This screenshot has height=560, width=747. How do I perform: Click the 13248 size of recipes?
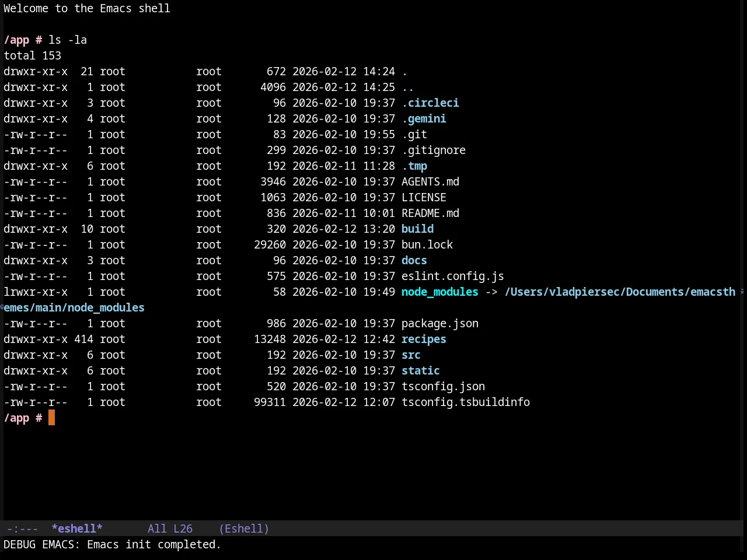[x=270, y=339]
